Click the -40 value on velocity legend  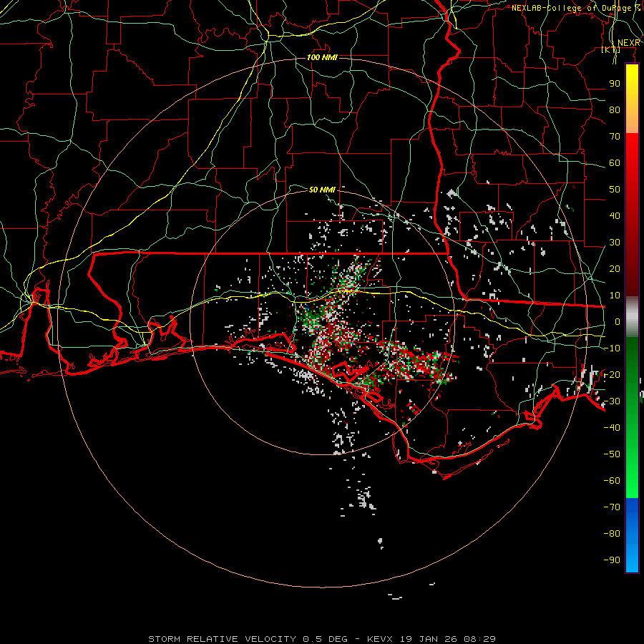point(612,428)
